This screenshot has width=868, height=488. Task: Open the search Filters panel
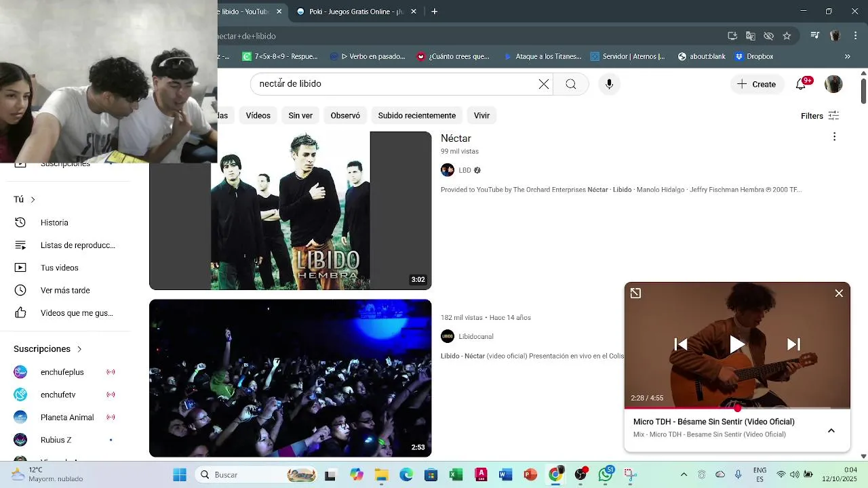point(820,116)
